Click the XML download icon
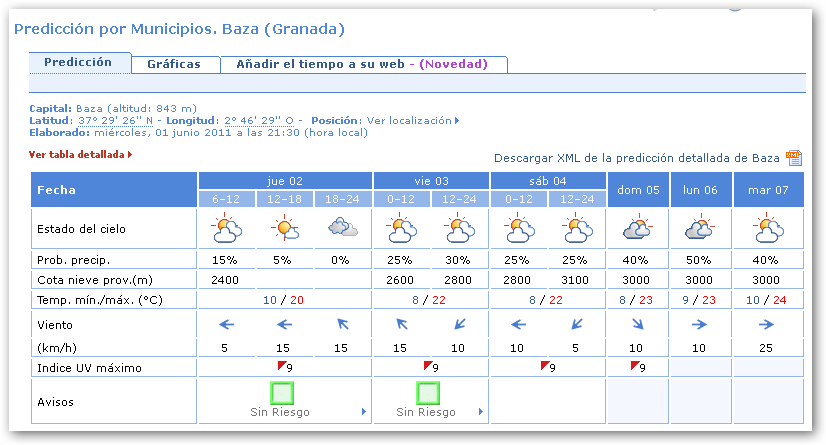Image resolution: width=826 pixels, height=445 pixels. [x=794, y=158]
